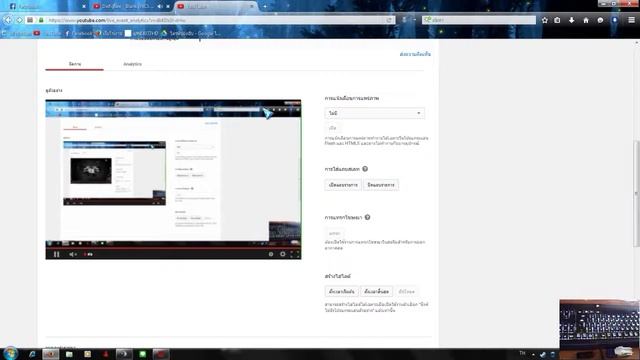This screenshot has height=360, width=640.
Task: Click the live preview video frame
Action: pyautogui.click(x=173, y=172)
